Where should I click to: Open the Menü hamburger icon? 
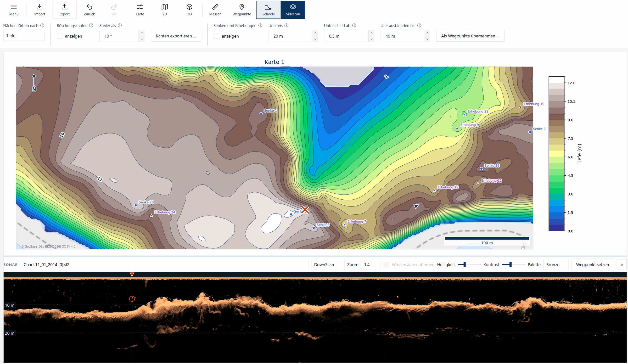pyautogui.click(x=14, y=10)
